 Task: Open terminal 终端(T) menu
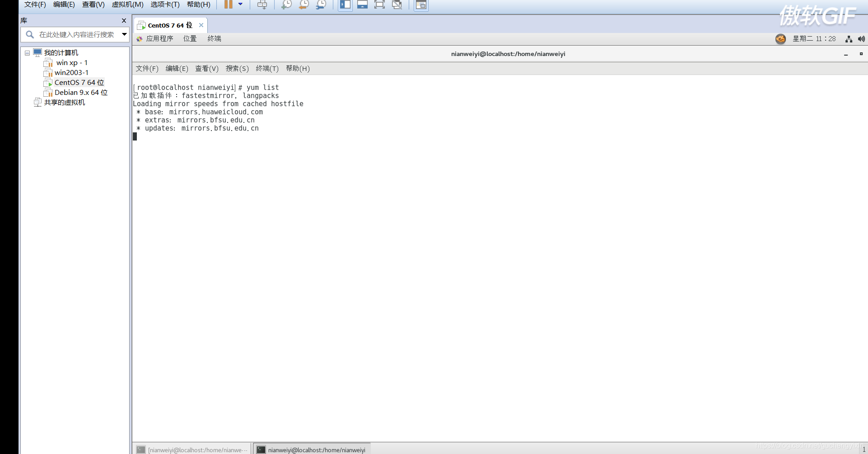[267, 69]
